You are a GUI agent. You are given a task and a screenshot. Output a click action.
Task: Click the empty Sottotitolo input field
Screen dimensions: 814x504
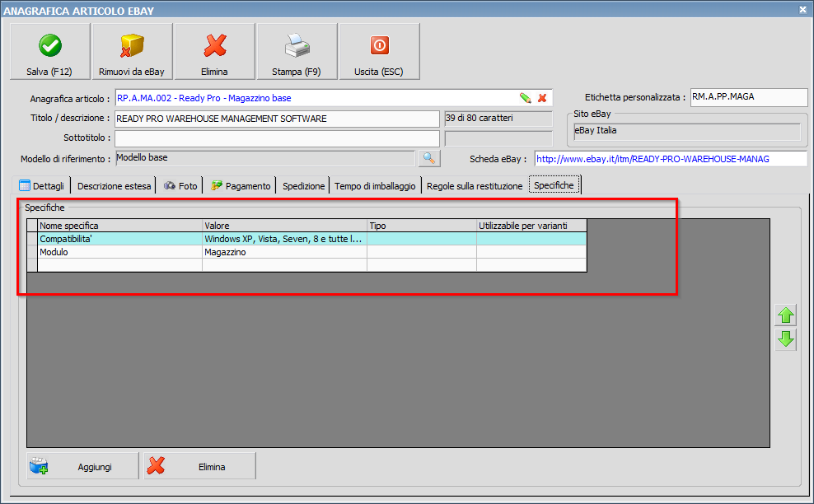tap(277, 138)
